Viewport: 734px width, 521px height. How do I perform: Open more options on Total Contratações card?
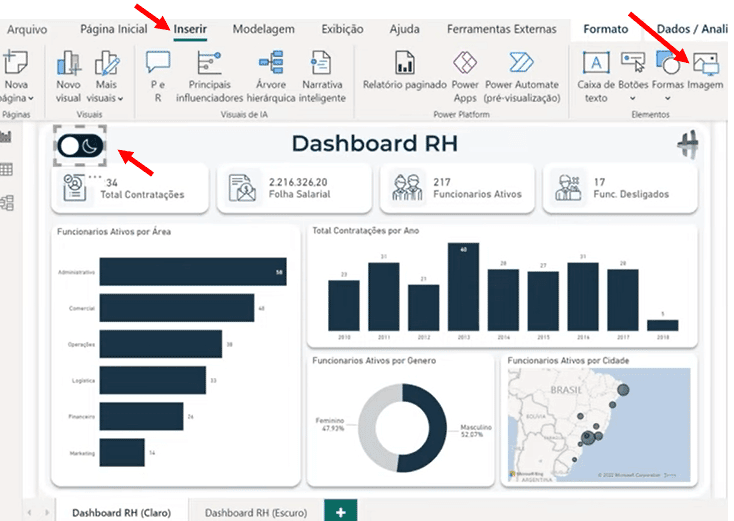[x=95, y=176]
